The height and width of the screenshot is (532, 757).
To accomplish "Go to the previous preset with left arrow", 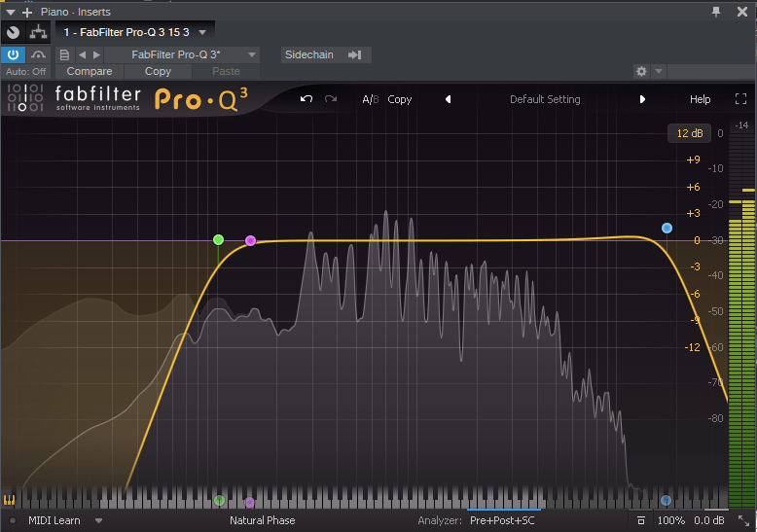I will tap(448, 99).
